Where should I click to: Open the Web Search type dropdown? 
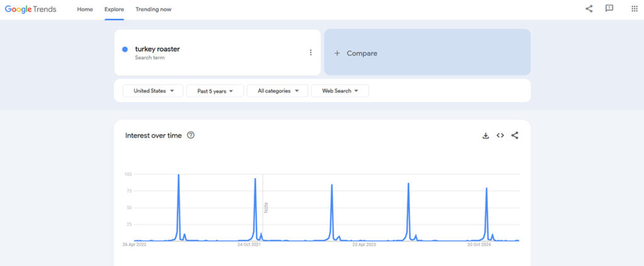[340, 91]
